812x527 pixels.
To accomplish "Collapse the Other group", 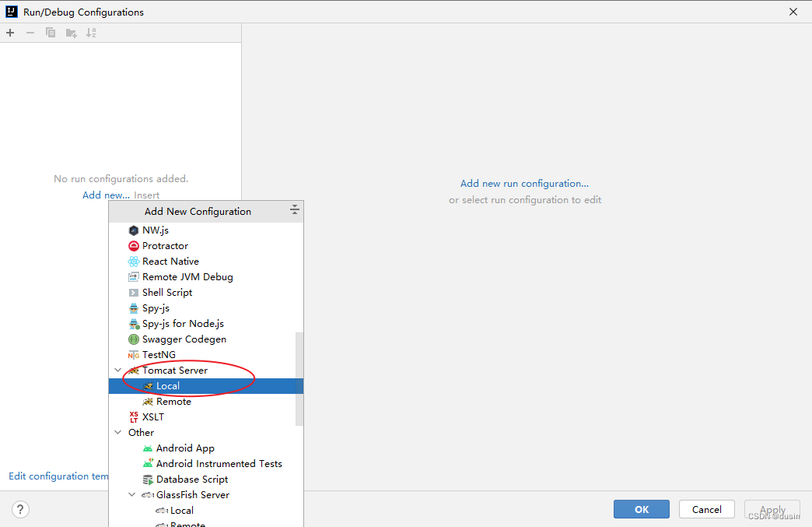I will [117, 432].
